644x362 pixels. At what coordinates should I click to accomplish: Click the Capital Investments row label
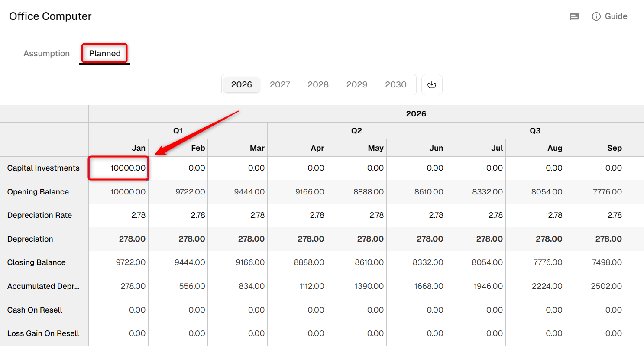(x=43, y=168)
